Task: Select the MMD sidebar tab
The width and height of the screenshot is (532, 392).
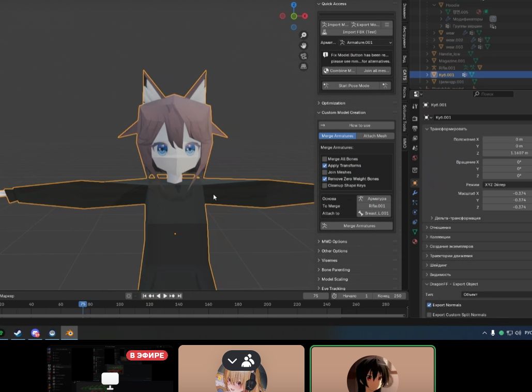Action: coord(405,143)
